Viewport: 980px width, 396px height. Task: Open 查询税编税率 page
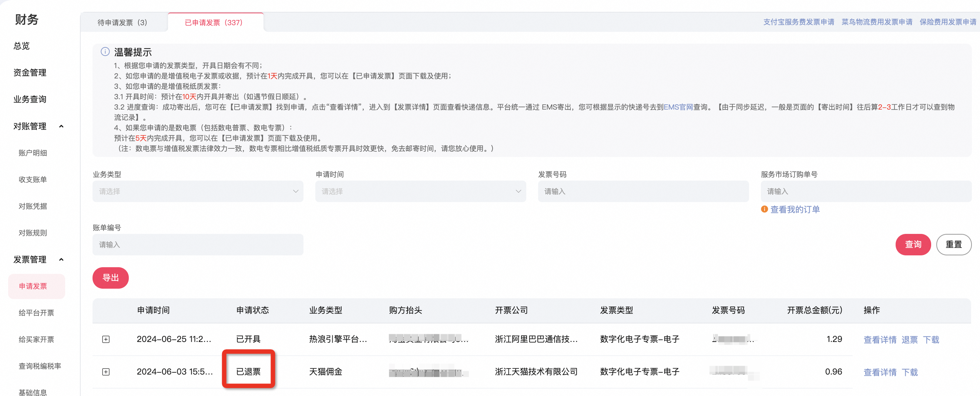coord(40,366)
